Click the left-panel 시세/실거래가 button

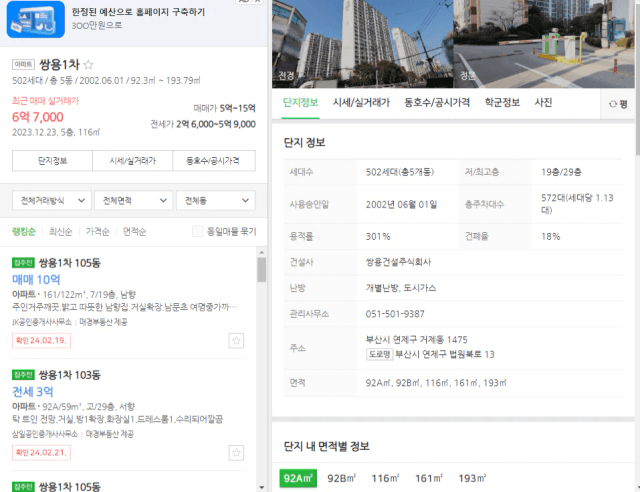133,161
